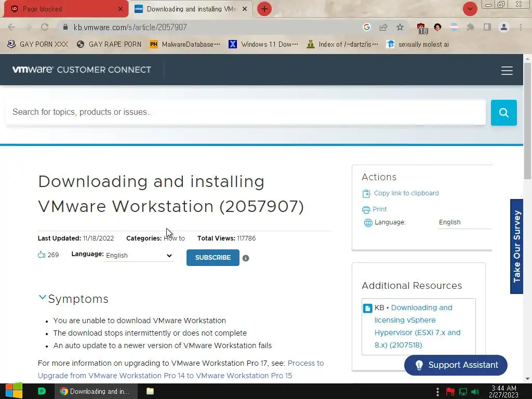Click the search topics input field
Screen dimensions: 532x399
pos(246,112)
